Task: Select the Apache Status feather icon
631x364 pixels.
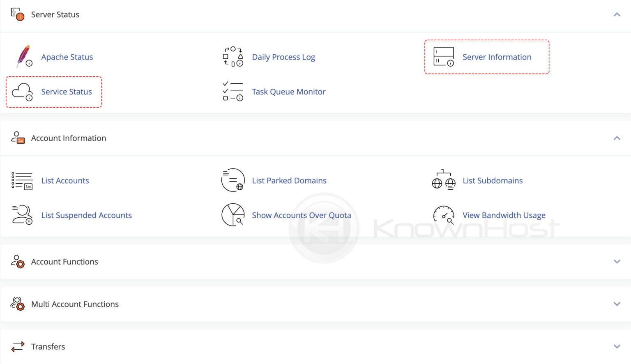Action: pyautogui.click(x=23, y=57)
